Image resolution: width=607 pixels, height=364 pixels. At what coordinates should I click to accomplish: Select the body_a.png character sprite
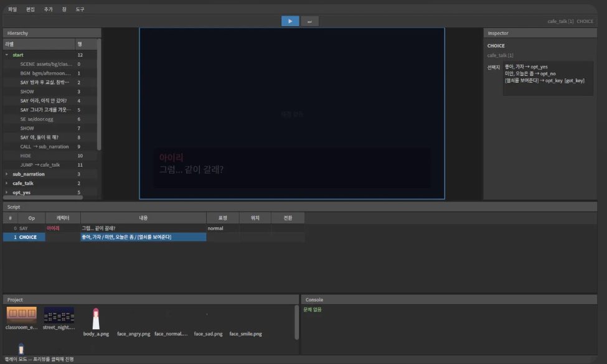click(x=96, y=319)
